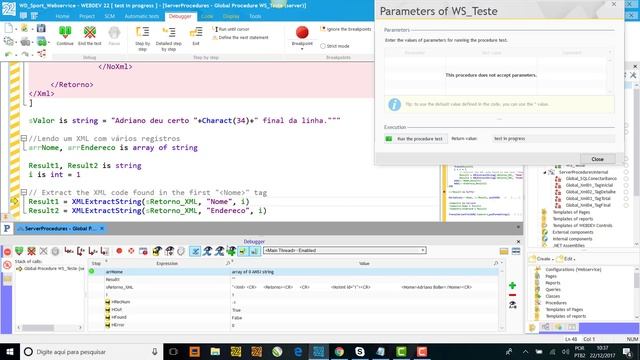
Task: Click Close in the Parameters dialog
Action: pyautogui.click(x=598, y=159)
